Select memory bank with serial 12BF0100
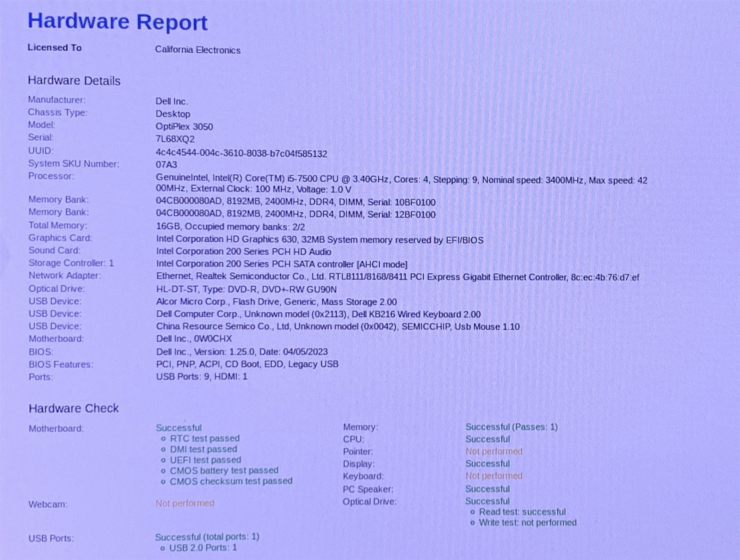Screen dimensions: 740x560 (x=296, y=215)
